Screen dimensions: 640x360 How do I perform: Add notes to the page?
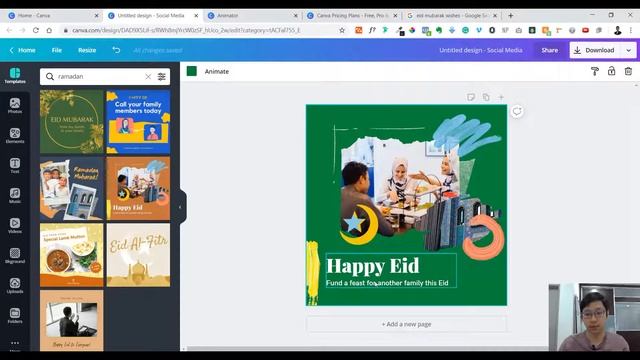point(471,97)
